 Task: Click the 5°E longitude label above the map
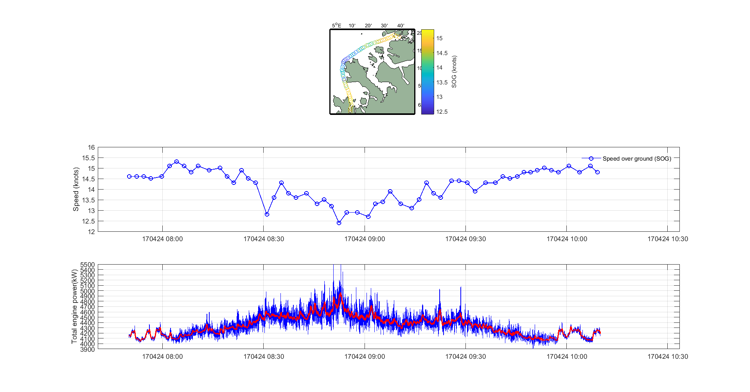(336, 25)
